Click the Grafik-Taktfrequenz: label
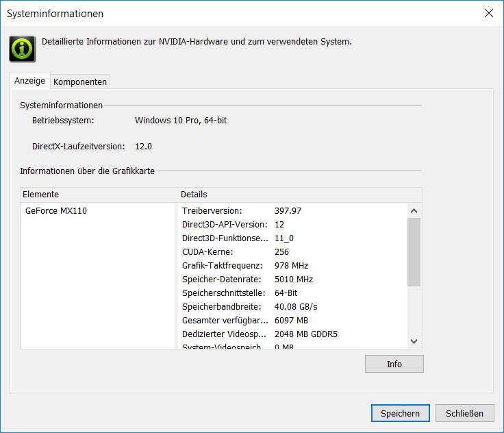Image resolution: width=504 pixels, height=433 pixels. (222, 266)
